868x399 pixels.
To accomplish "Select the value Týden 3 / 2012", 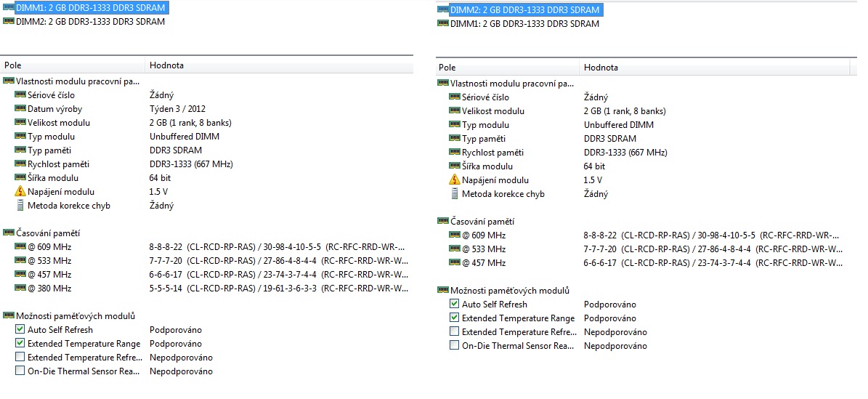I will pos(177,108).
